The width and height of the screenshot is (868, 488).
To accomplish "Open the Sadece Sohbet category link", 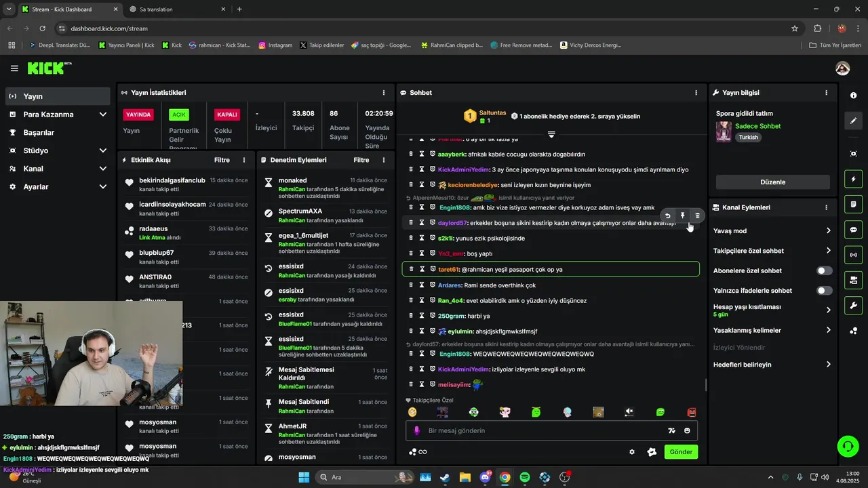I will point(757,126).
